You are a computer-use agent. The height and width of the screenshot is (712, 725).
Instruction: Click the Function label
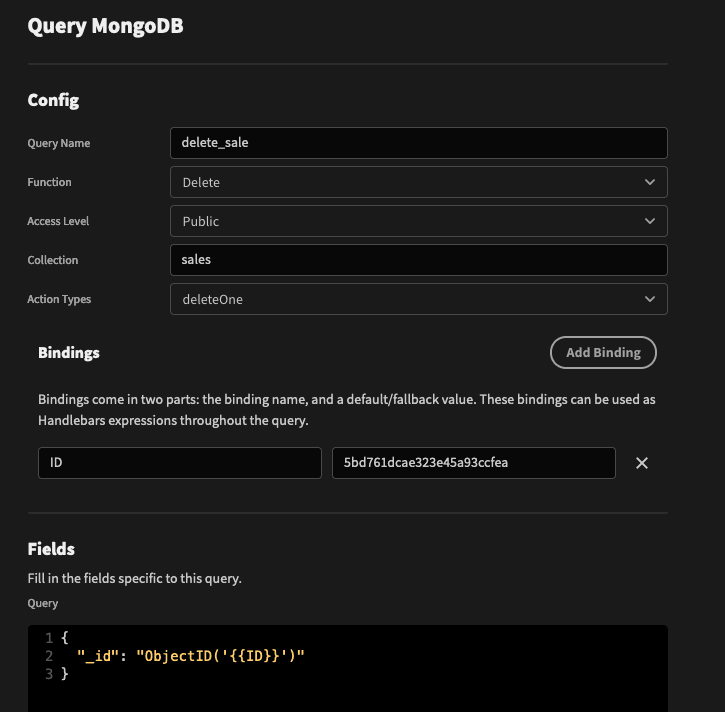(x=49, y=182)
